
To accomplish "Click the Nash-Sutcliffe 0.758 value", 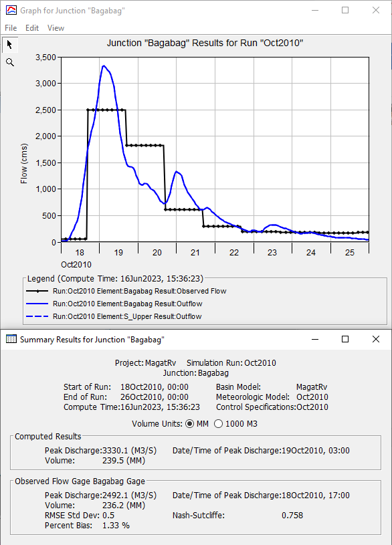I will tap(292, 516).
